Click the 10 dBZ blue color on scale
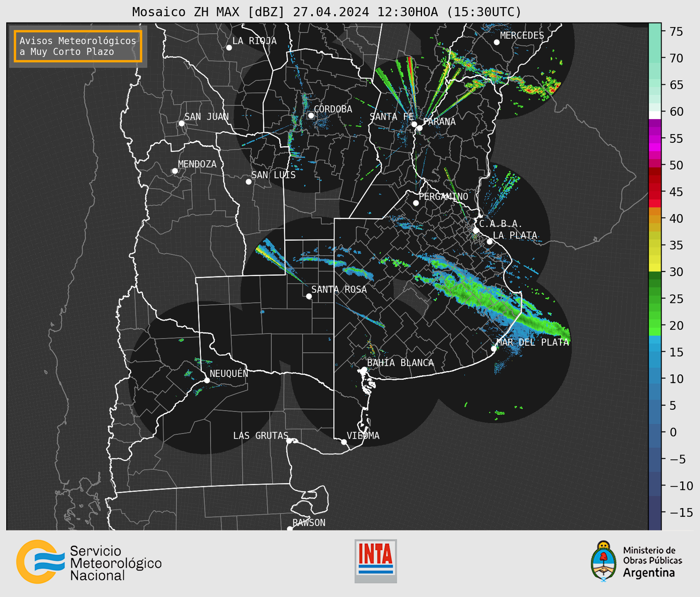 (655, 379)
